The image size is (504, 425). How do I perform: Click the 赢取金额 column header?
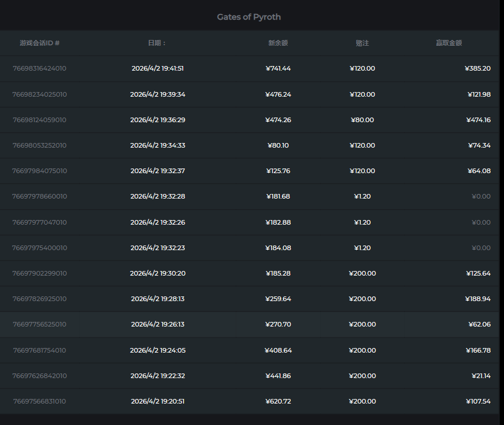pos(449,43)
